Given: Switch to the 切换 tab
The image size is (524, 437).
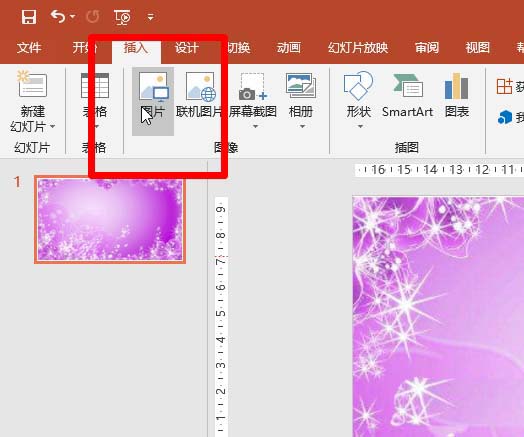Looking at the screenshot, I should [x=238, y=48].
